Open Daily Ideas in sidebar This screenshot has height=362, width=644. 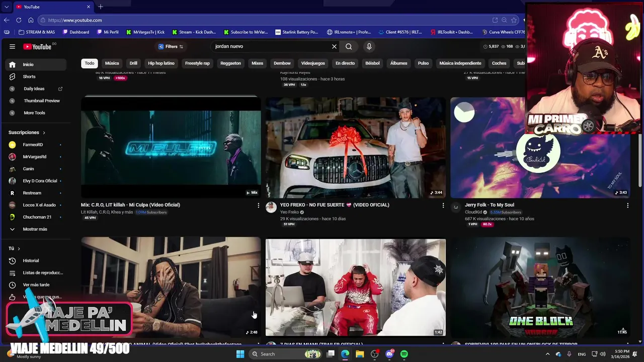pos(35,88)
